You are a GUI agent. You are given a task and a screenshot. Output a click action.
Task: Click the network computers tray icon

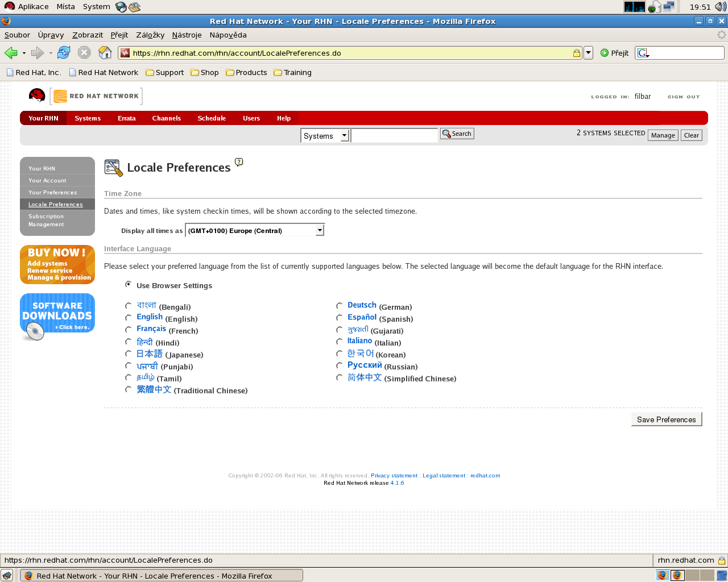pos(669,7)
